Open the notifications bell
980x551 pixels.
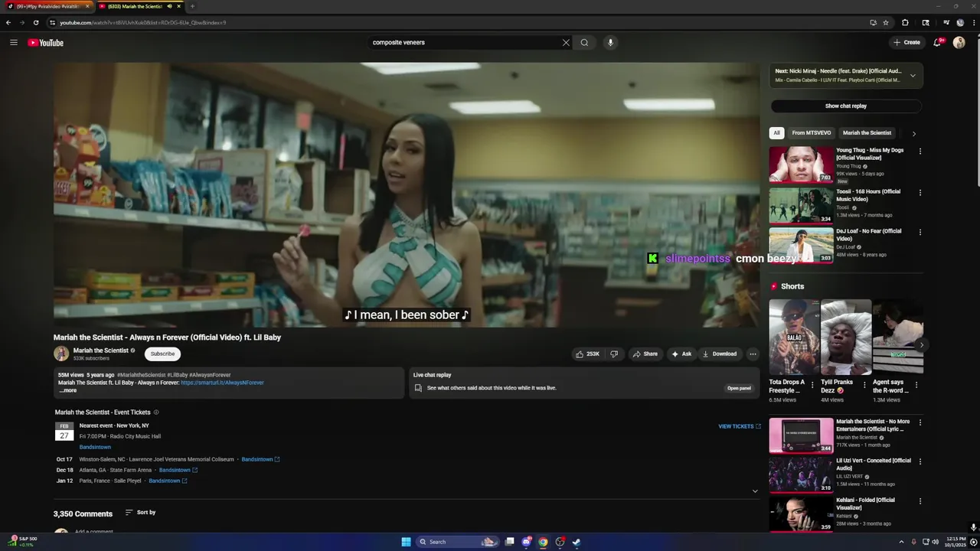[x=937, y=43]
